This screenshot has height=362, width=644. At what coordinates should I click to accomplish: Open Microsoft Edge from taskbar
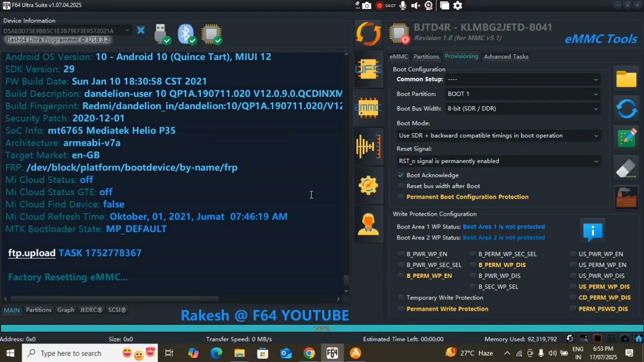(x=216, y=353)
